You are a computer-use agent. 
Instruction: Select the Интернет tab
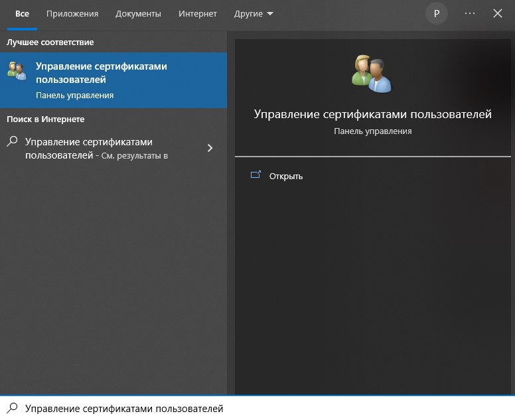point(198,13)
